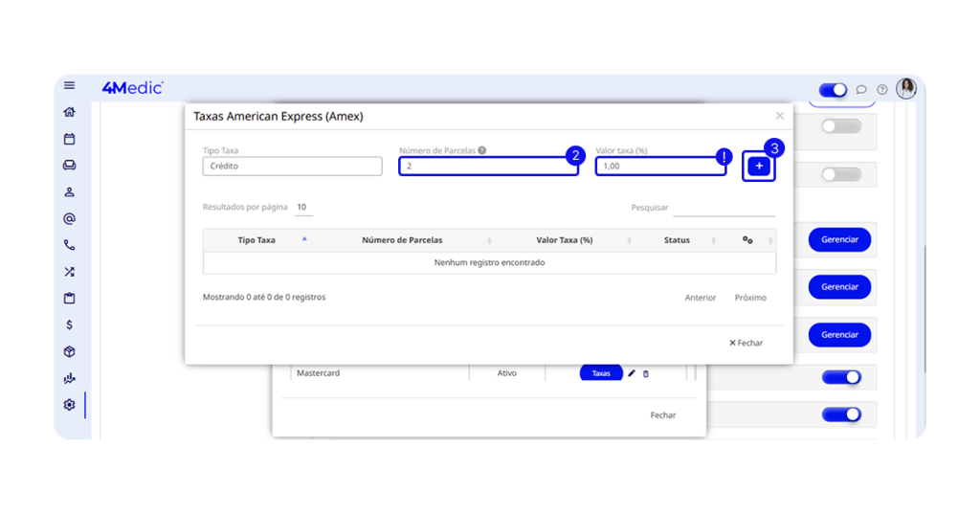
Task: Open the hamburger menu in the sidebar
Action: (x=69, y=86)
